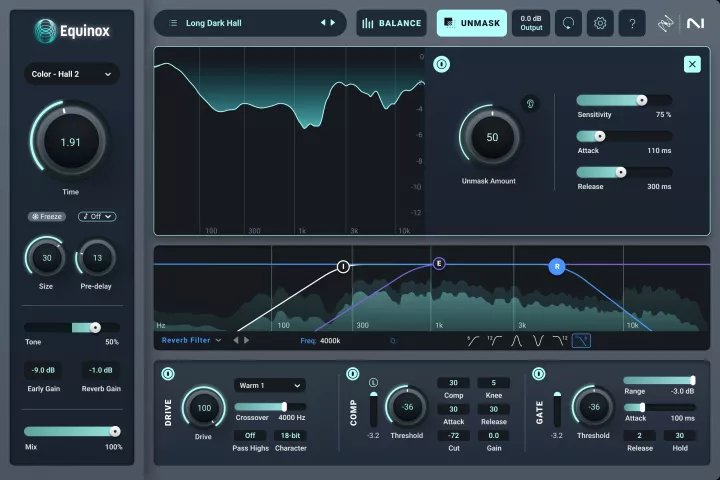
Task: Open the Color - Hall 2 dropdown
Action: [x=72, y=74]
